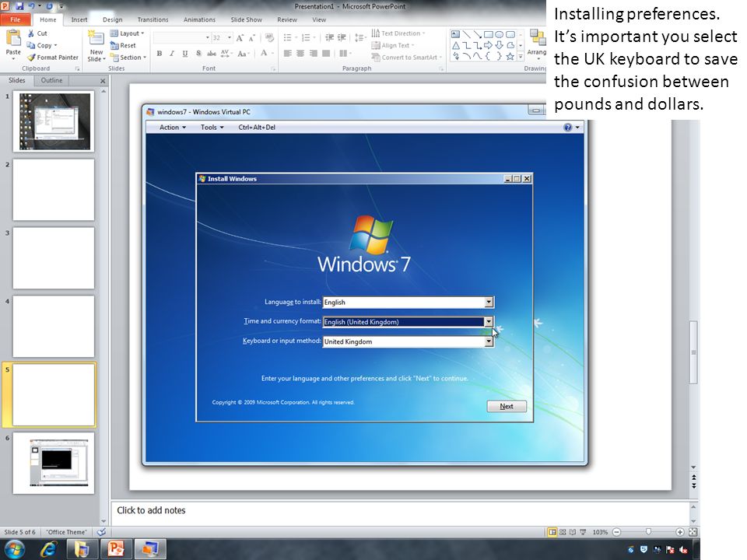
Task: Toggle Italic formatting
Action: [x=172, y=54]
